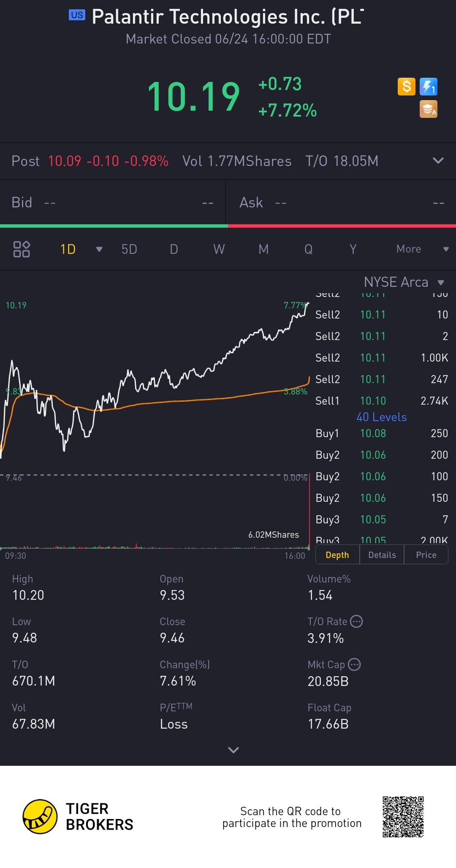Tap the Ask quote panel

[341, 203]
